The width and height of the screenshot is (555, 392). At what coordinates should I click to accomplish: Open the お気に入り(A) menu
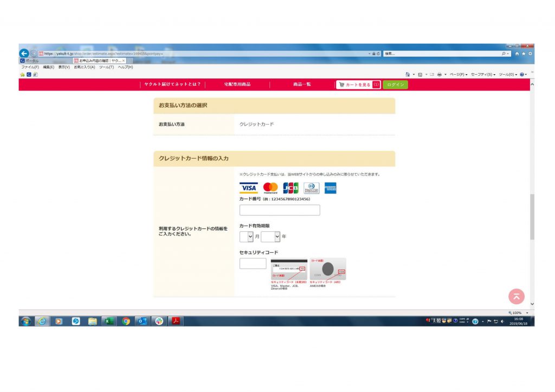(84, 67)
